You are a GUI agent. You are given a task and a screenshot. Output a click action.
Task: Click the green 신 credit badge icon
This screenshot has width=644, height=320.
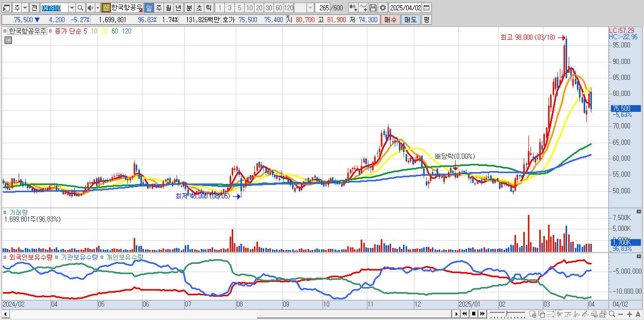click(106, 8)
